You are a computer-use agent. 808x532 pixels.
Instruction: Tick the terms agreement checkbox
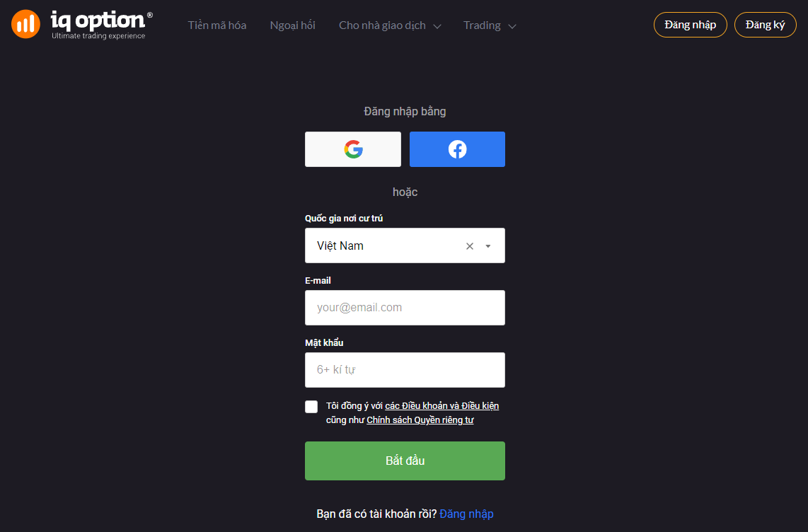pyautogui.click(x=311, y=406)
